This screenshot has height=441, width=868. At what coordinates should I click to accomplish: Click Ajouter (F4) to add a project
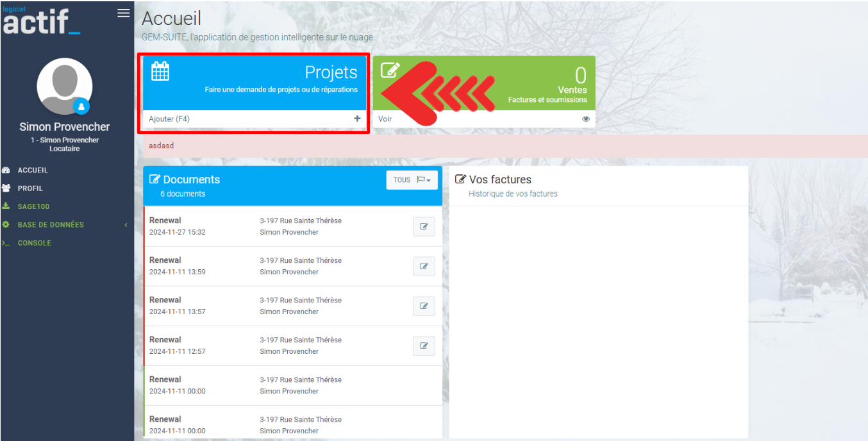click(x=169, y=119)
